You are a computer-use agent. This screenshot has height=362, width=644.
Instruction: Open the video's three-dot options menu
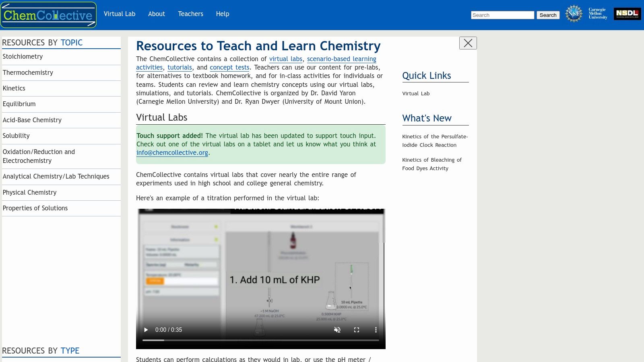tap(376, 329)
